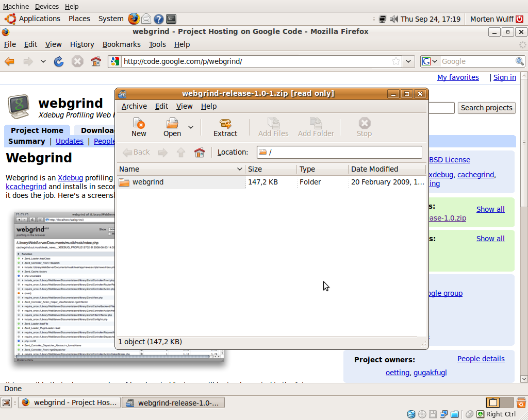Open the archive manager's Edit menu

pyautogui.click(x=161, y=106)
